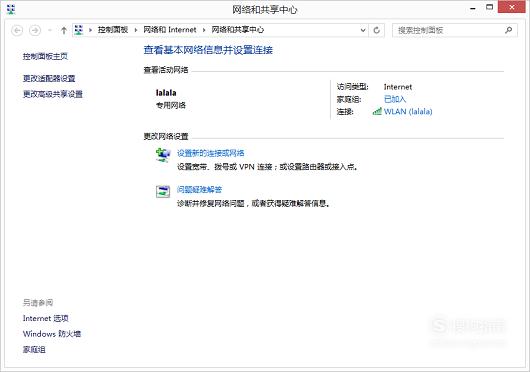
Task: Go up one folder level
Action: (64, 30)
